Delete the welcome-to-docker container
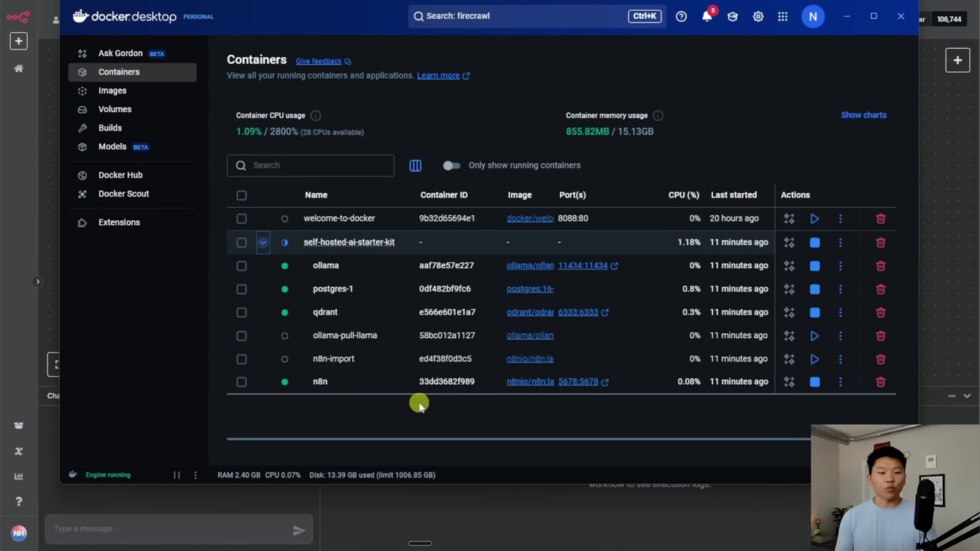This screenshot has height=551, width=980. tap(880, 219)
